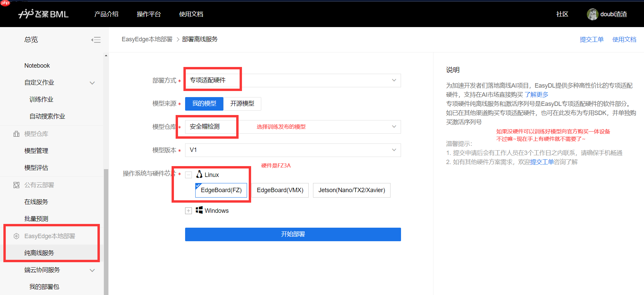Click the Windows logo icon
The width and height of the screenshot is (644, 295).
(199, 210)
